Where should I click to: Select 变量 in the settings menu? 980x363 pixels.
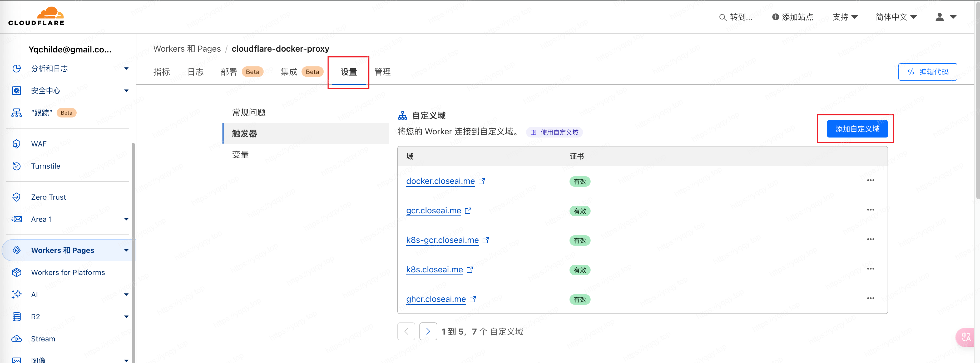click(x=240, y=154)
